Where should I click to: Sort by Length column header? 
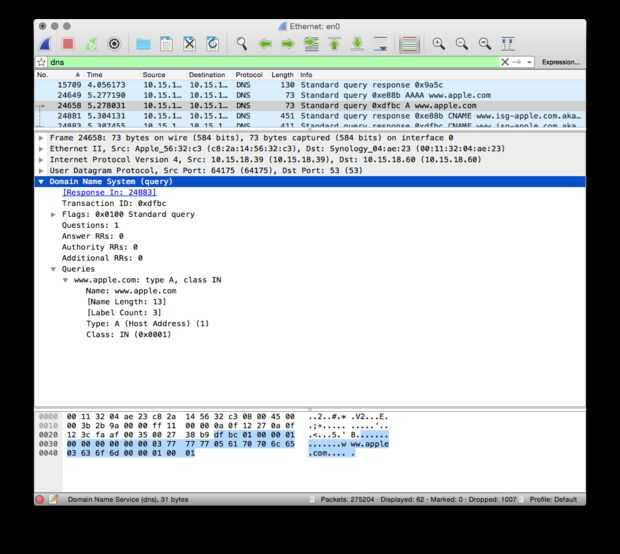coord(282,75)
